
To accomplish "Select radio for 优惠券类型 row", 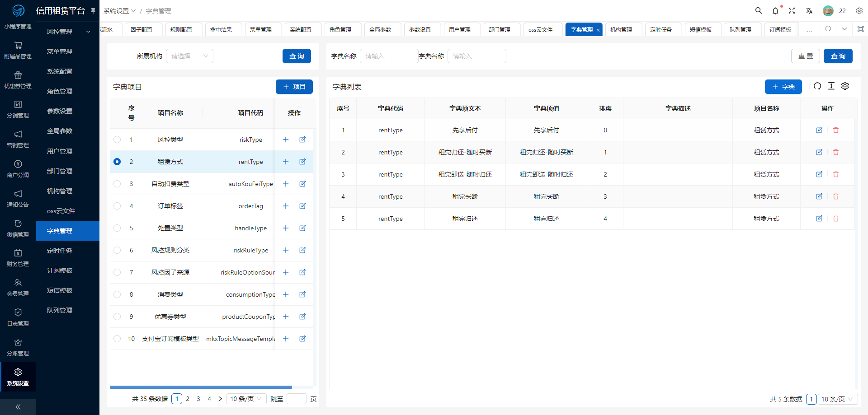I will click(x=117, y=317).
